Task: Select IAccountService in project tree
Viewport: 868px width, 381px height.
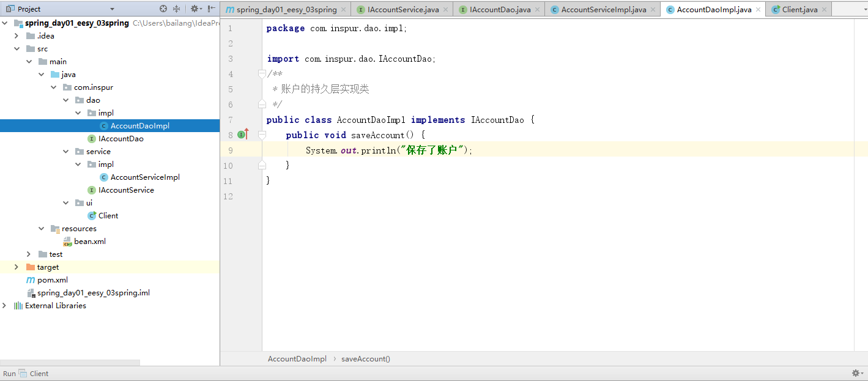Action: [x=126, y=190]
